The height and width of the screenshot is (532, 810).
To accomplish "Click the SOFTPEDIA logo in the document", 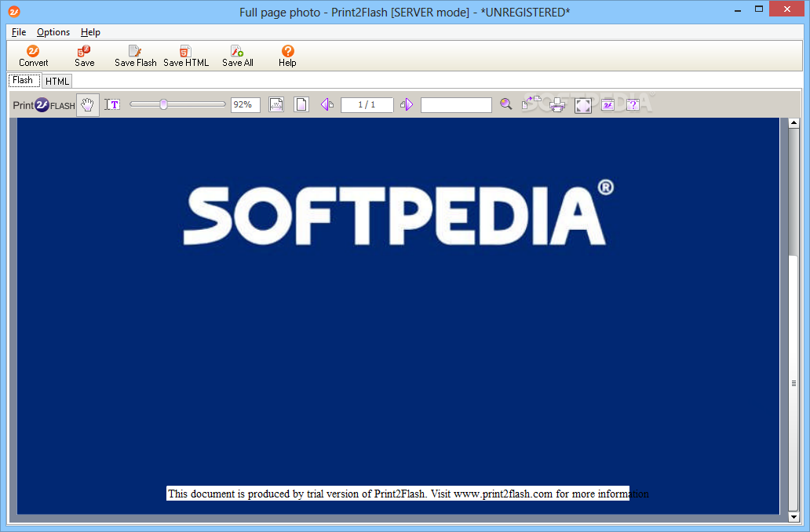I will coord(398,214).
